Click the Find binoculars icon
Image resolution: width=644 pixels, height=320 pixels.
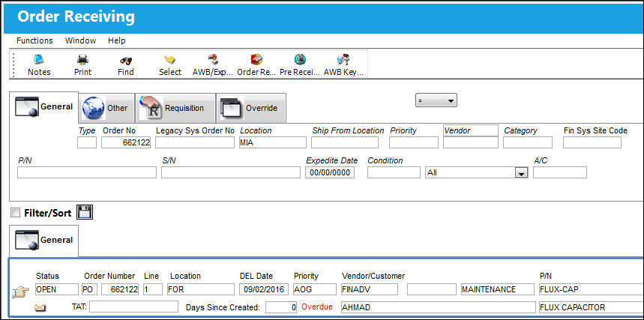126,65
